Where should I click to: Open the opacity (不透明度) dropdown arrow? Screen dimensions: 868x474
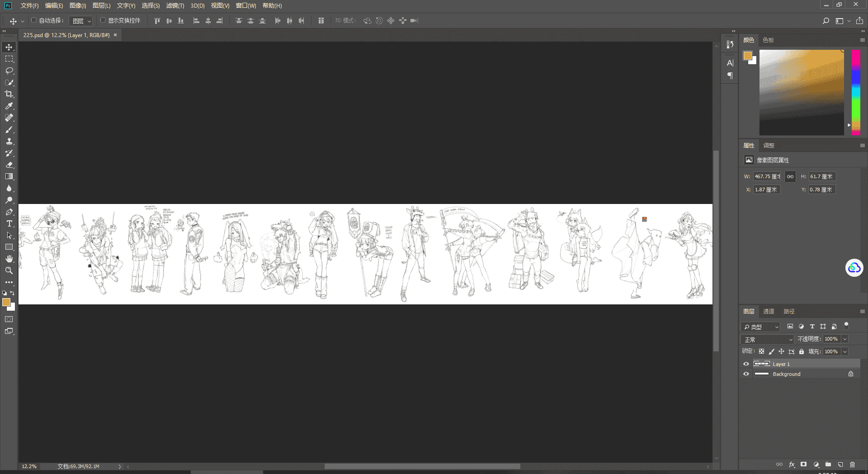pyautogui.click(x=844, y=339)
